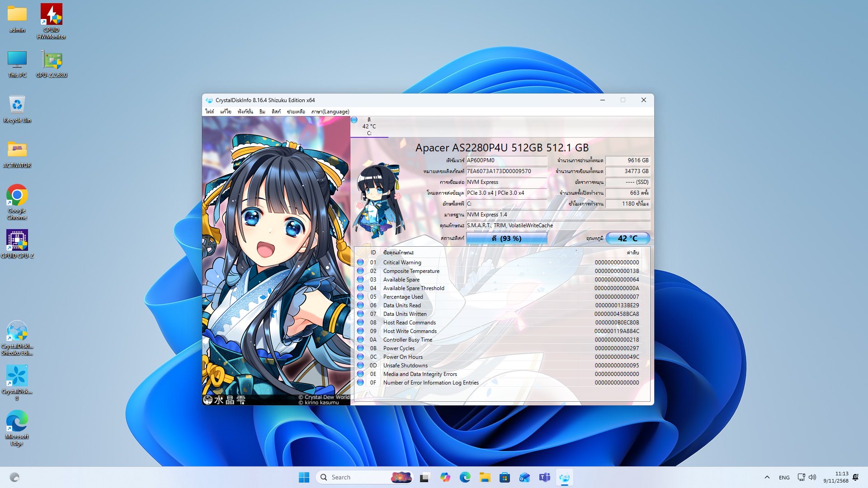Open the ดิสก์ menu
This screenshot has width=868, height=488.
(276, 112)
